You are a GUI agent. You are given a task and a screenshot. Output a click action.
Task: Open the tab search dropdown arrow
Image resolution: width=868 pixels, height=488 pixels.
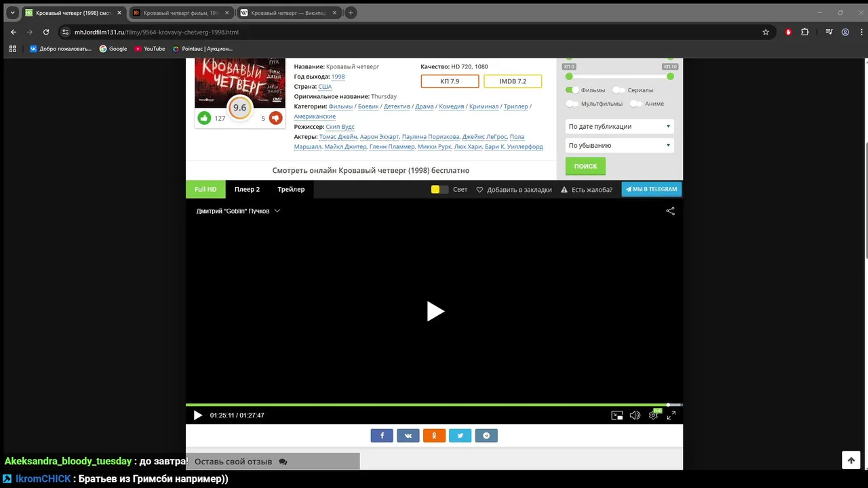pos(12,12)
